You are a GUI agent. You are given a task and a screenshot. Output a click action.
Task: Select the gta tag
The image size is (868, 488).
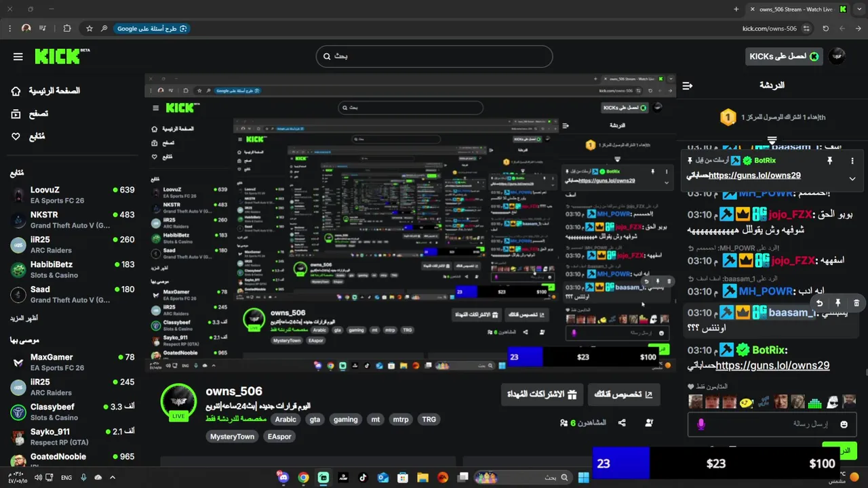(315, 420)
